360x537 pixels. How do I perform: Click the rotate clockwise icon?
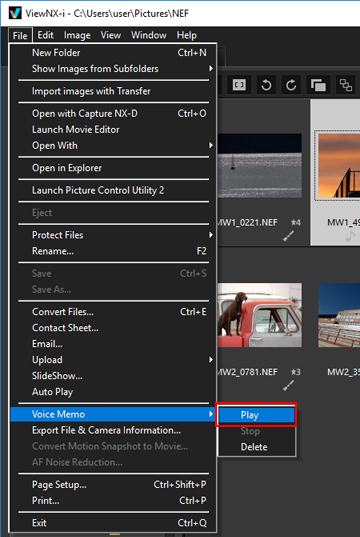291,85
